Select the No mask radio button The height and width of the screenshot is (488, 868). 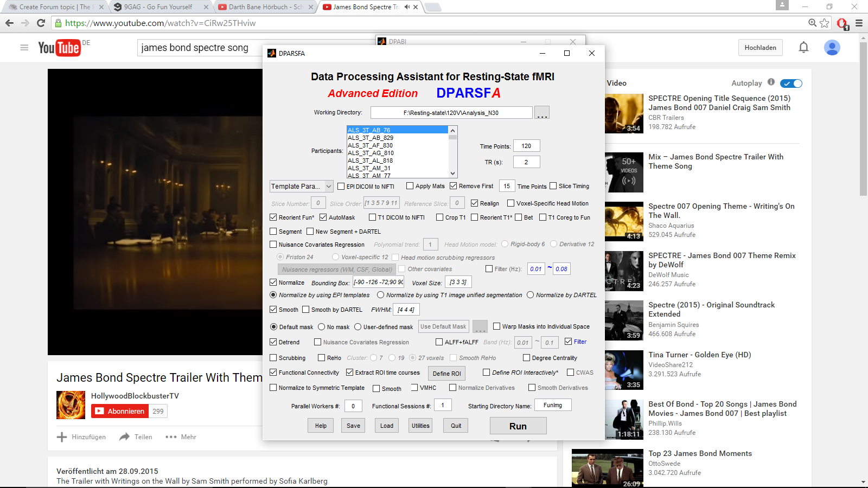pos(322,327)
